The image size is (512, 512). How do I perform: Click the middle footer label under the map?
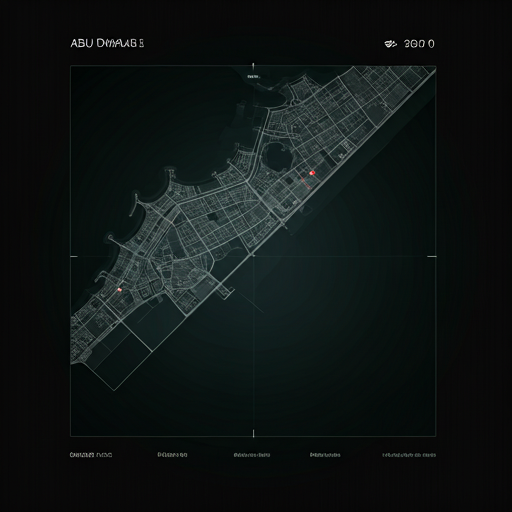tap(252, 455)
